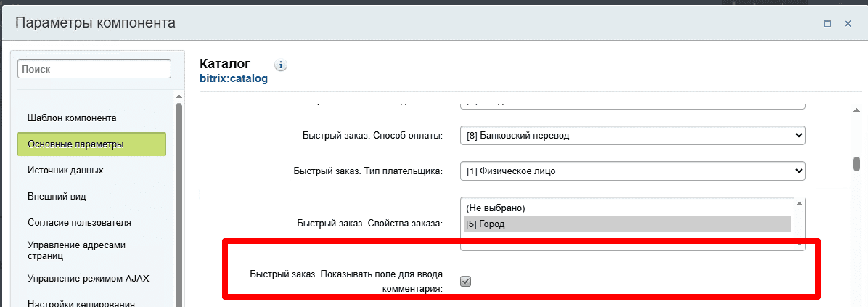Close the Параметры компонента dialog
868x307 pixels.
point(848,24)
